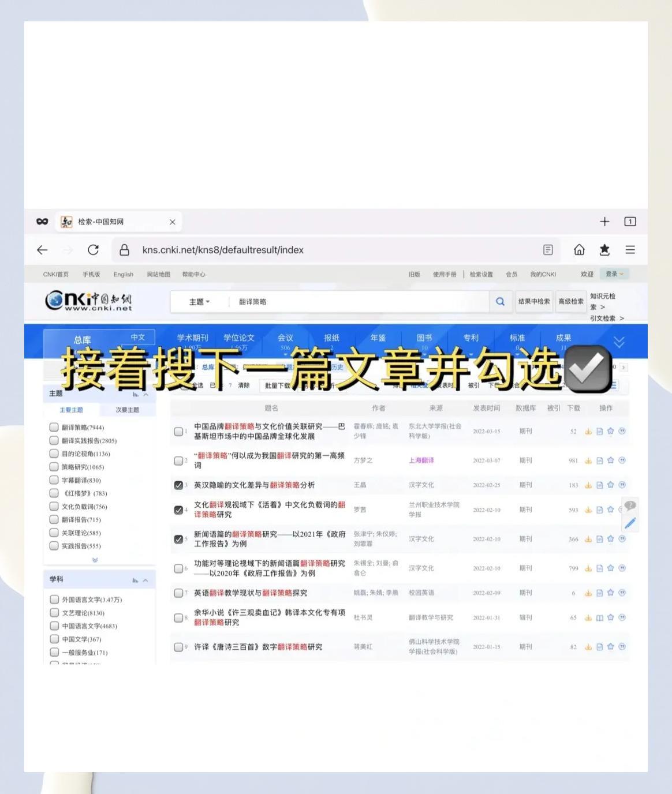
Task: Open a new browser tab with plus
Action: 604,222
